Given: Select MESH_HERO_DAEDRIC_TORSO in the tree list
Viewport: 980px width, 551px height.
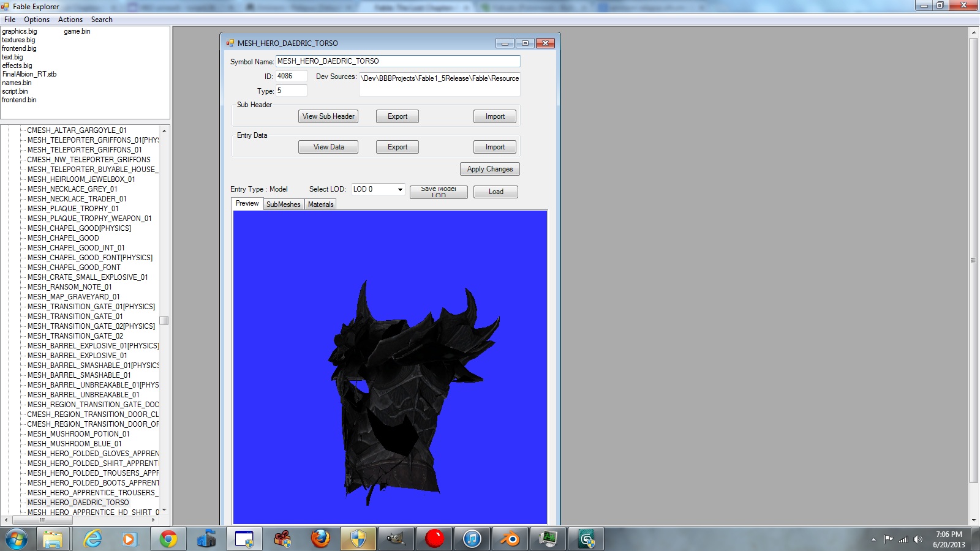Looking at the screenshot, I should click(78, 503).
